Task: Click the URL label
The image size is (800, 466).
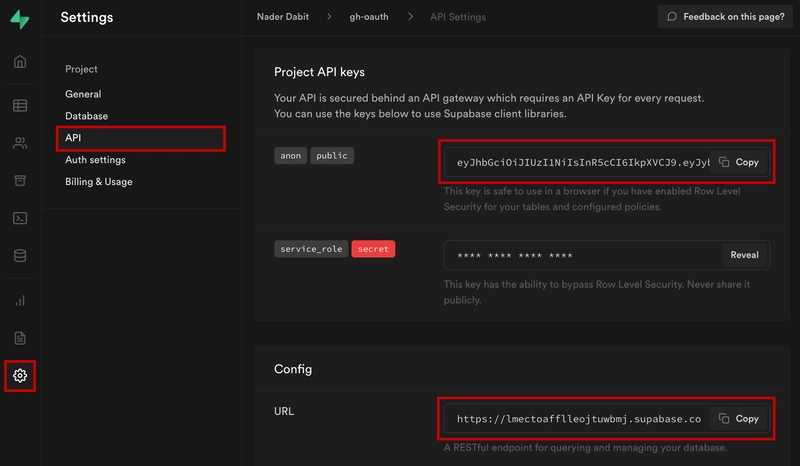Action: 284,411
